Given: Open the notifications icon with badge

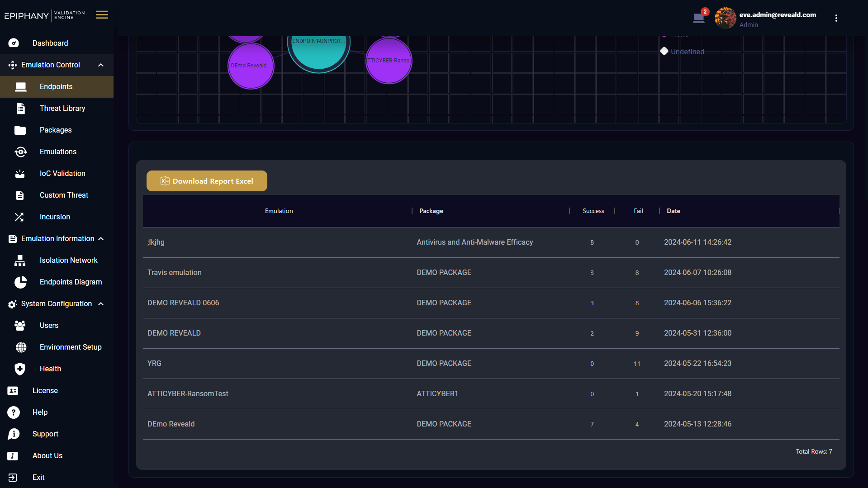Looking at the screenshot, I should (699, 18).
